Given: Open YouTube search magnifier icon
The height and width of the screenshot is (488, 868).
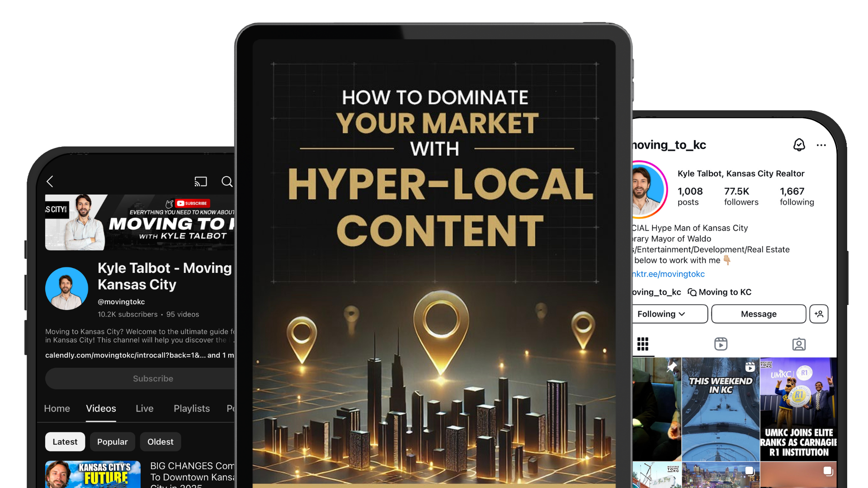Looking at the screenshot, I should point(227,182).
